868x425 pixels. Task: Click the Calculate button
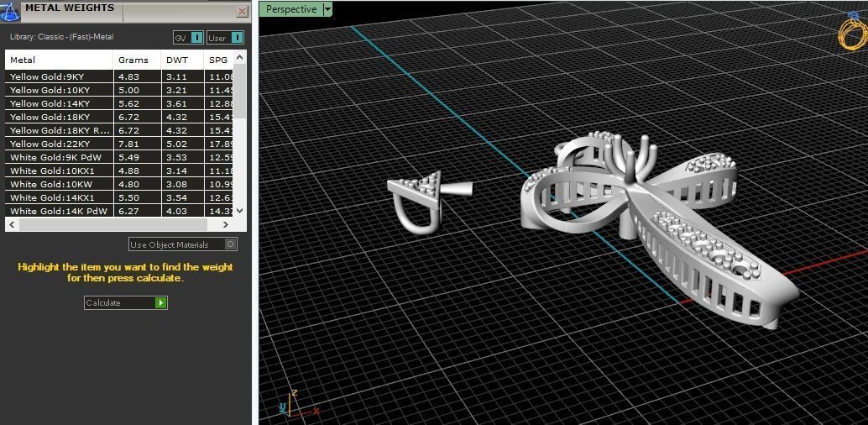(x=126, y=302)
